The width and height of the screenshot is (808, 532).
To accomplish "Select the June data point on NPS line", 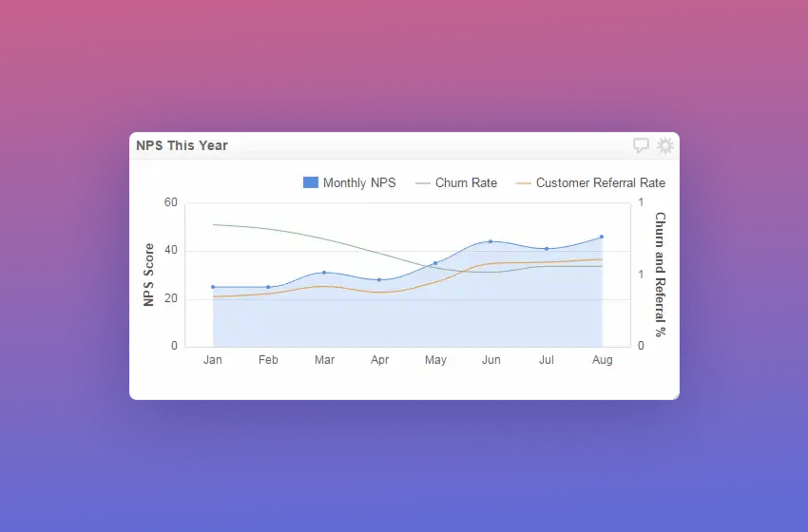I will pyautogui.click(x=491, y=241).
